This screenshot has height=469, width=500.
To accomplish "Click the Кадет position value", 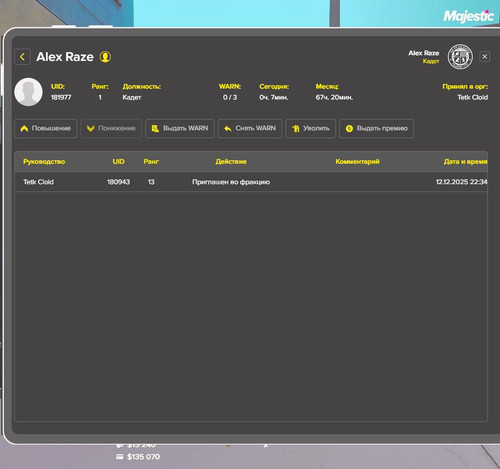I will click(132, 97).
